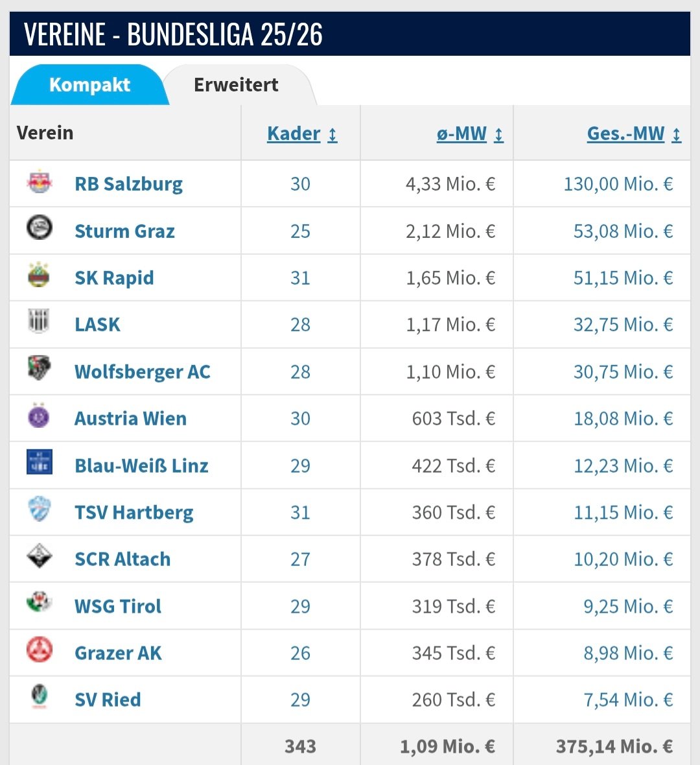Click the Grazer AK red crest
Viewport: 700px width, 765px height.
pos(40,650)
